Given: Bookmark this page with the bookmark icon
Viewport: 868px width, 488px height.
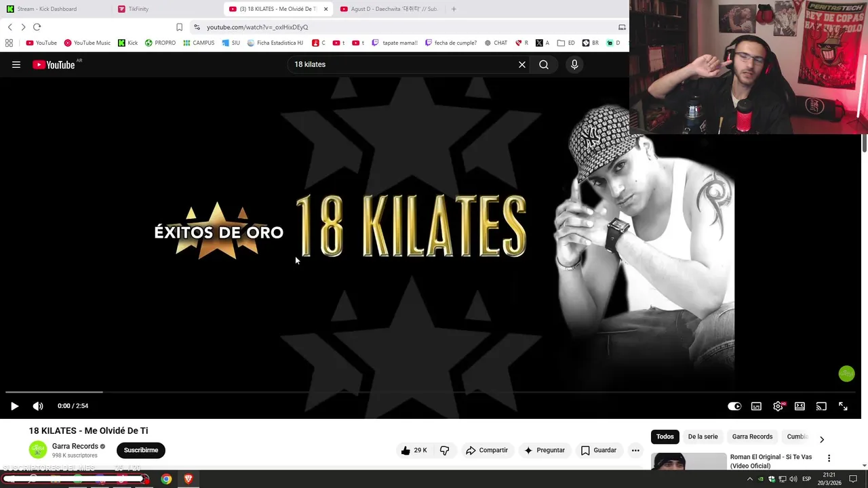Looking at the screenshot, I should pos(179,27).
